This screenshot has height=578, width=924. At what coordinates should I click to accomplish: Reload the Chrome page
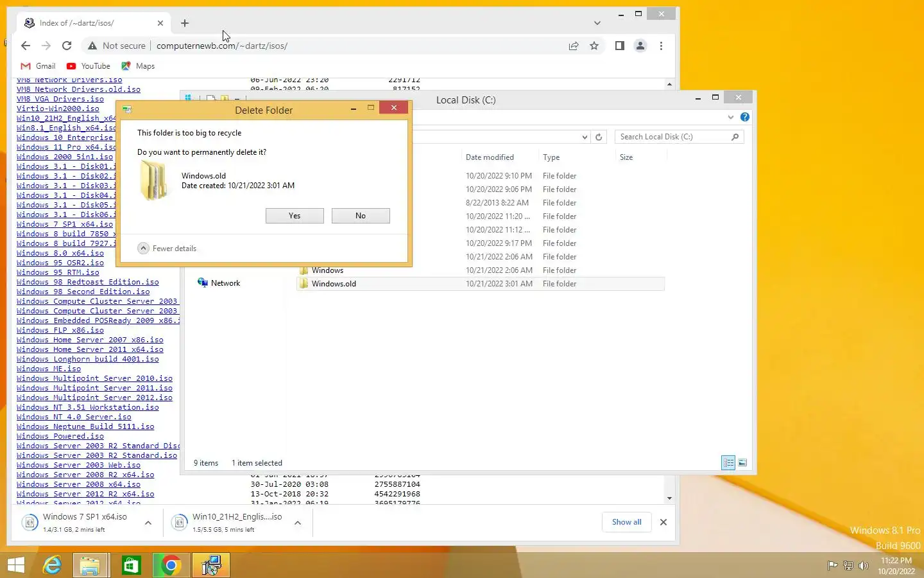point(67,46)
